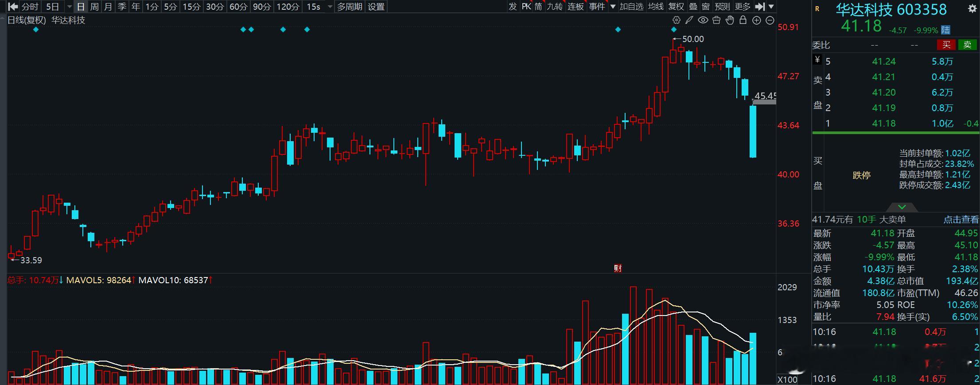980x385 pixels.
Task: Select the 周 weekly period tab
Action: click(94, 7)
